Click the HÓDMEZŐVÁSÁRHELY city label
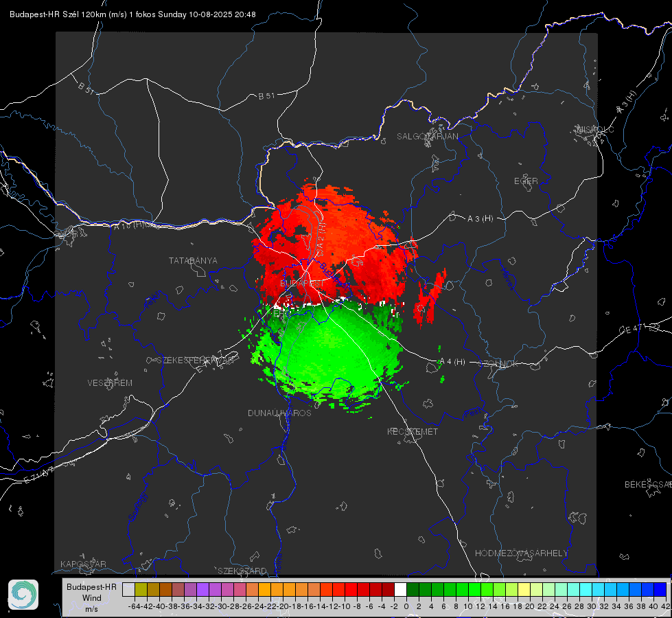Viewport: 672px width, 618px height. (521, 553)
